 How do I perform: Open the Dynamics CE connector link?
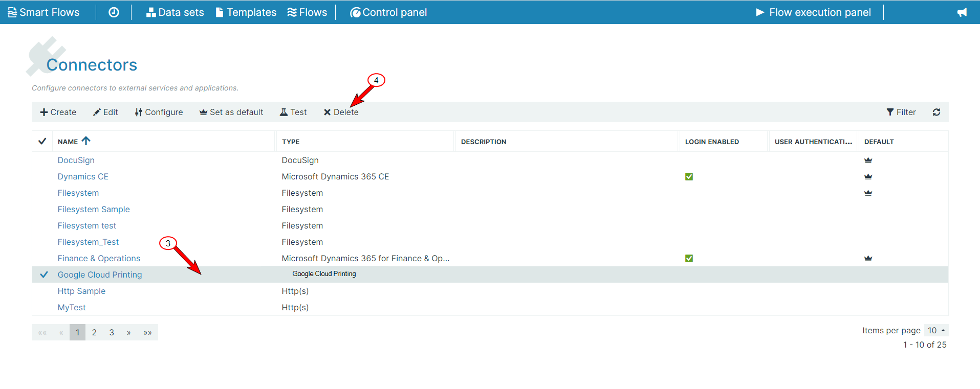pos(83,176)
